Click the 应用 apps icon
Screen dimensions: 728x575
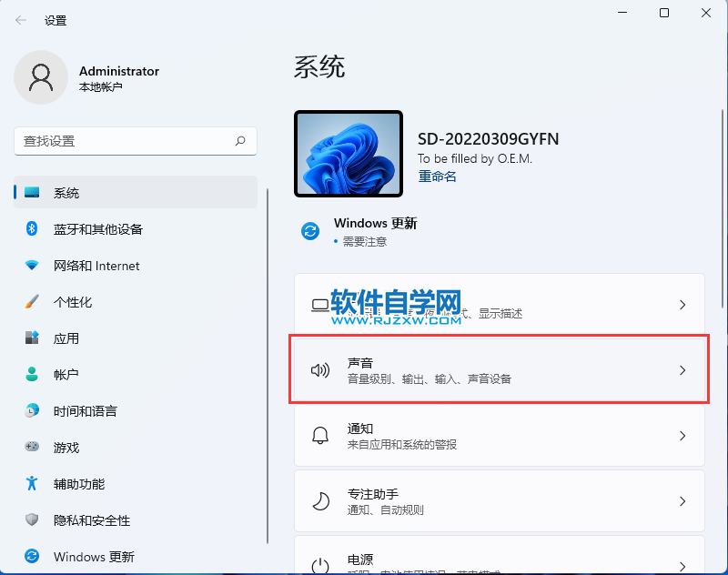[32, 338]
